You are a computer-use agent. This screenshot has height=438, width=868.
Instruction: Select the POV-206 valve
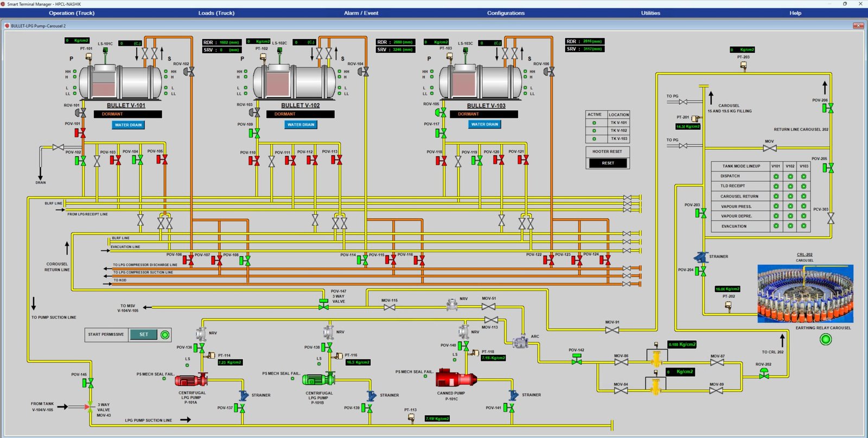[x=827, y=108]
